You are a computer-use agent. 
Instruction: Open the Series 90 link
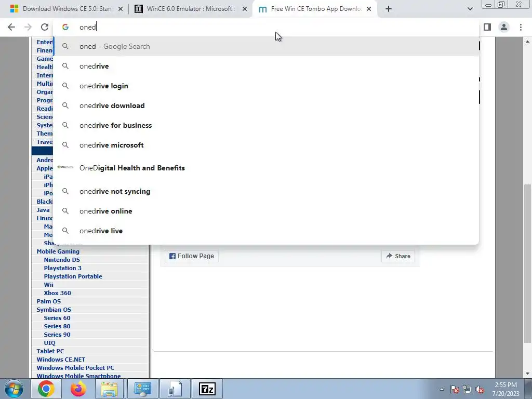tap(57, 335)
